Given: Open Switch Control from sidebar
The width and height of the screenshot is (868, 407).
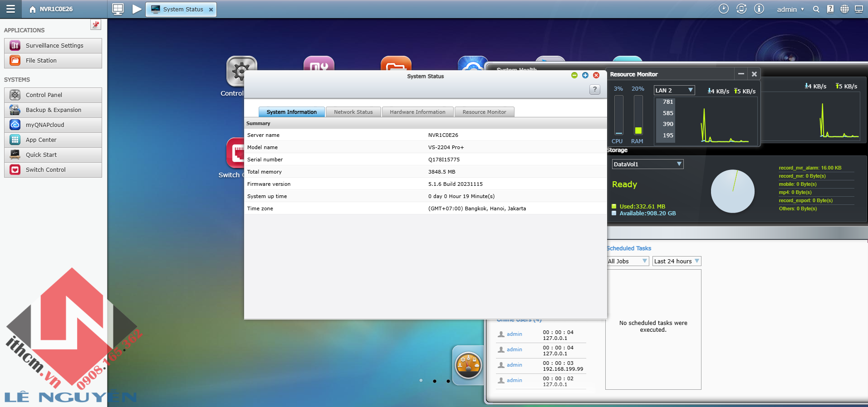Looking at the screenshot, I should (x=53, y=170).
